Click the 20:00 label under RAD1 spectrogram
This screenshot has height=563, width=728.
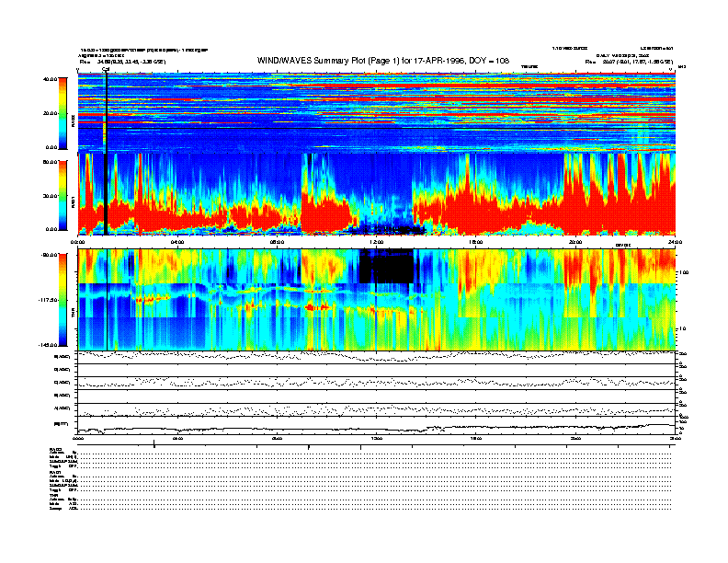[x=575, y=242]
